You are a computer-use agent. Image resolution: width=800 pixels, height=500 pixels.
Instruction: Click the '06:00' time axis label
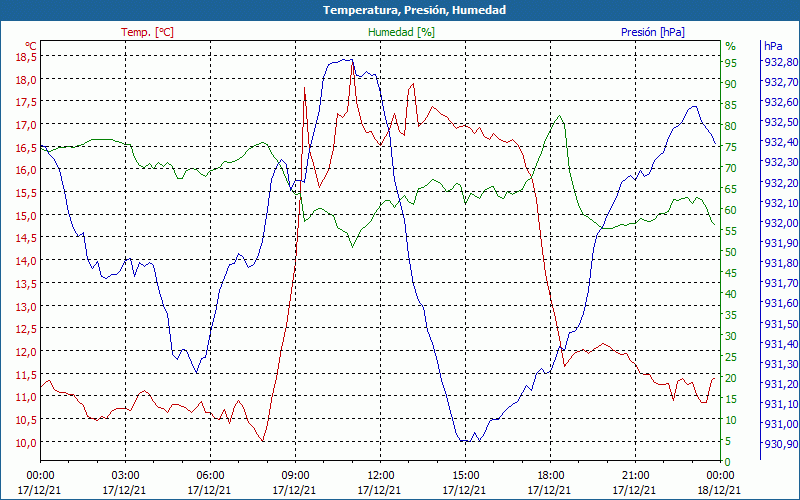tap(210, 477)
